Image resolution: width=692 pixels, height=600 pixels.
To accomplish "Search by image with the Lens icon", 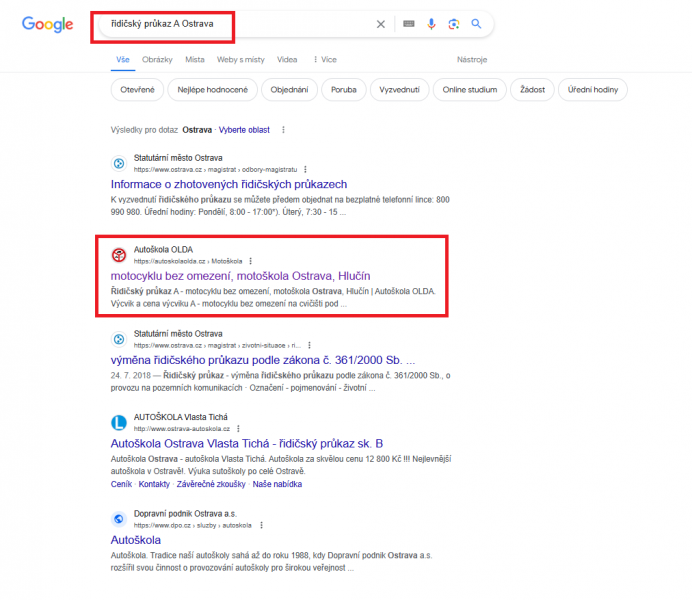I will tap(454, 24).
